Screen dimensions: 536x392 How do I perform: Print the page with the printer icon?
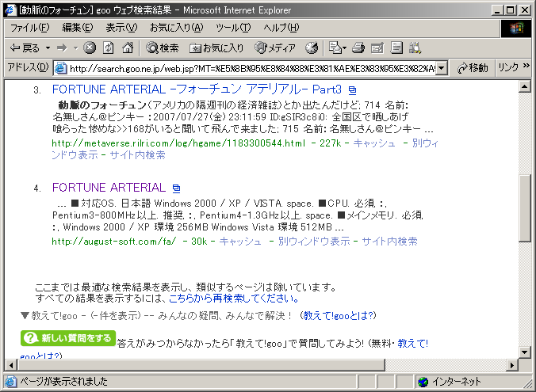pyautogui.click(x=358, y=48)
